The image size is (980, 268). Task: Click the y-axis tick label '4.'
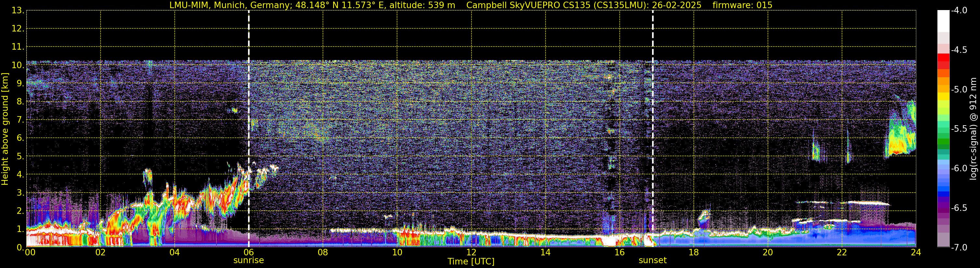(20, 174)
